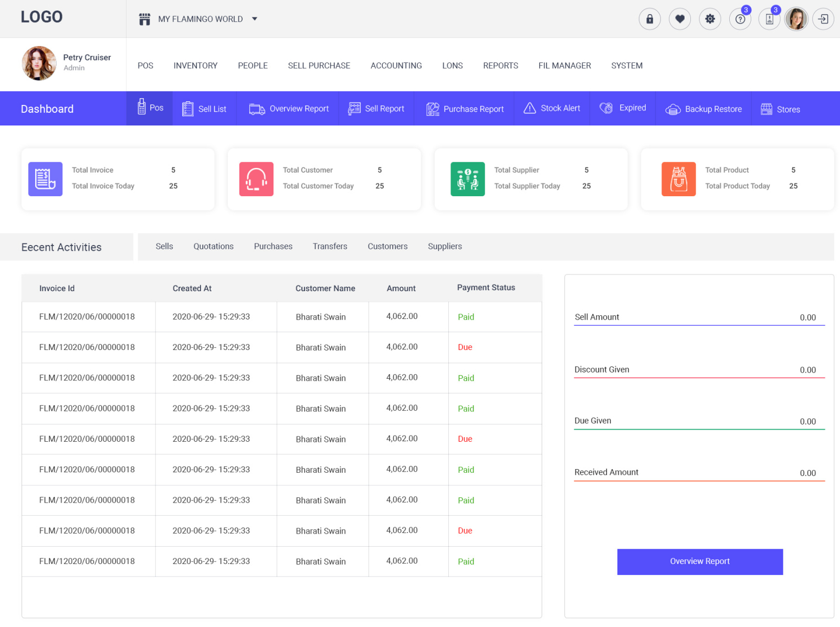Click the Expired icon
Viewport: 840px width, 627px height.
coord(606,108)
